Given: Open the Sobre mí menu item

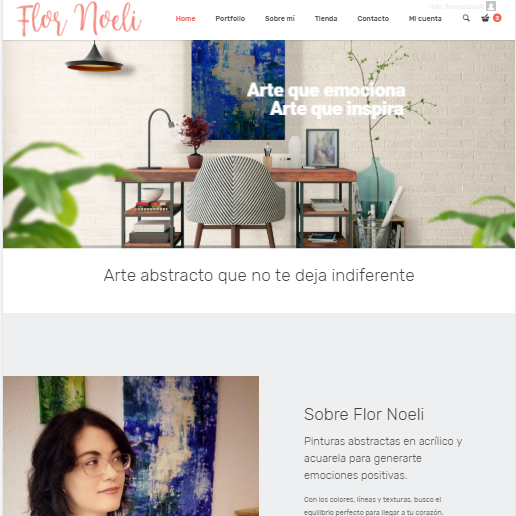Looking at the screenshot, I should click(280, 19).
